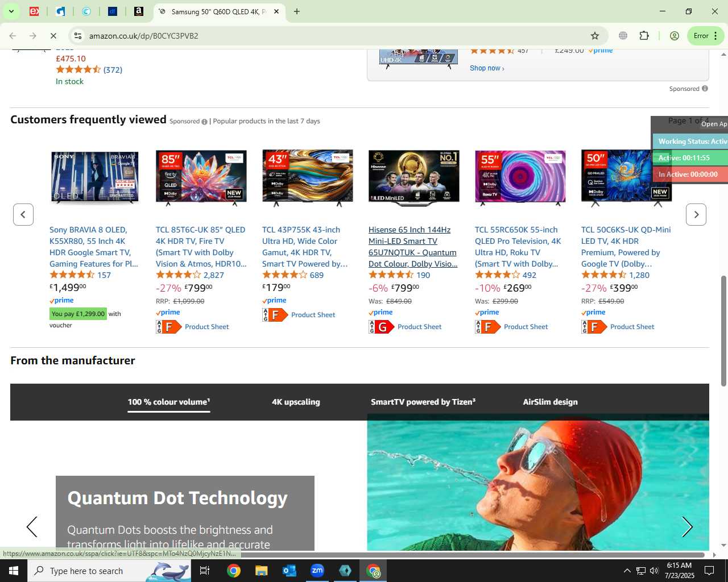Show previous frequently viewed products

tap(23, 214)
